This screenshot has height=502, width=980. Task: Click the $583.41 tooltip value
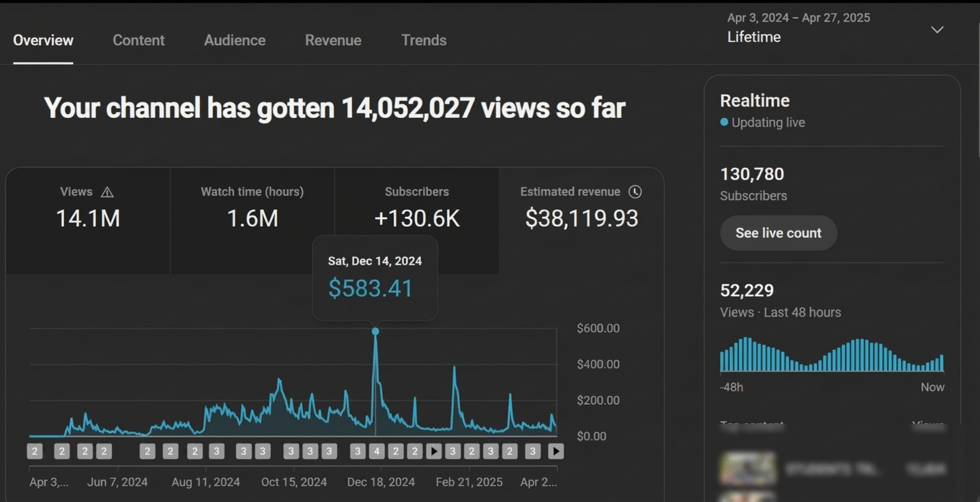tap(371, 288)
